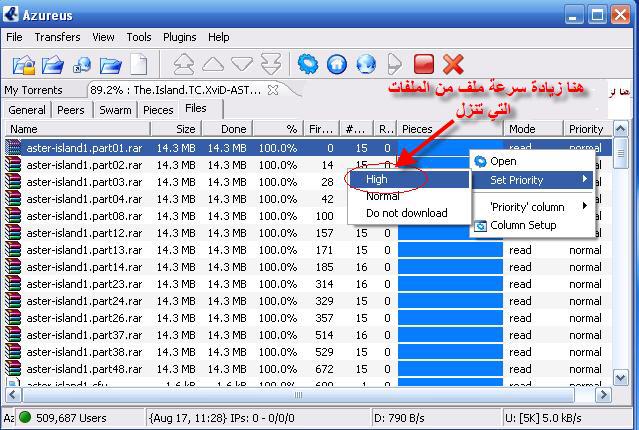Select the aster-island1.part38.rar file name

(84, 352)
